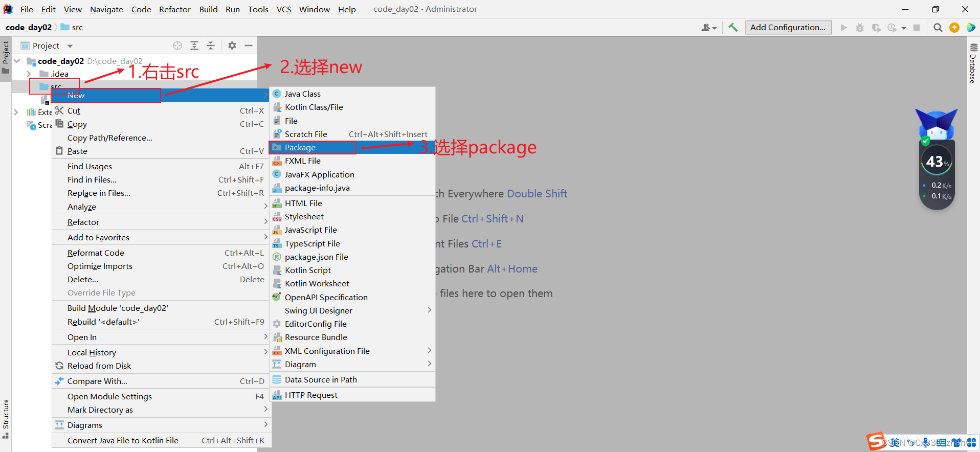The image size is (980, 452).
Task: Select JavaFX Application menu entry
Action: pyautogui.click(x=352, y=174)
